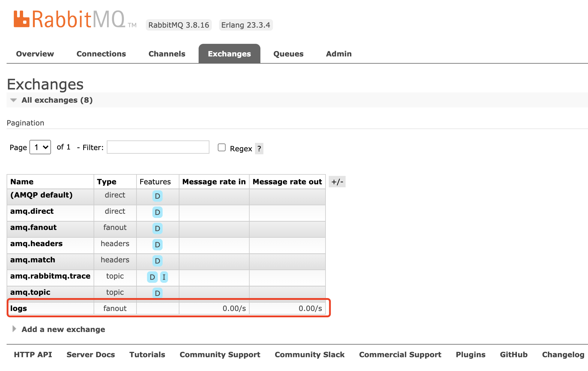Click the D badge on amq.topic row

click(x=157, y=293)
